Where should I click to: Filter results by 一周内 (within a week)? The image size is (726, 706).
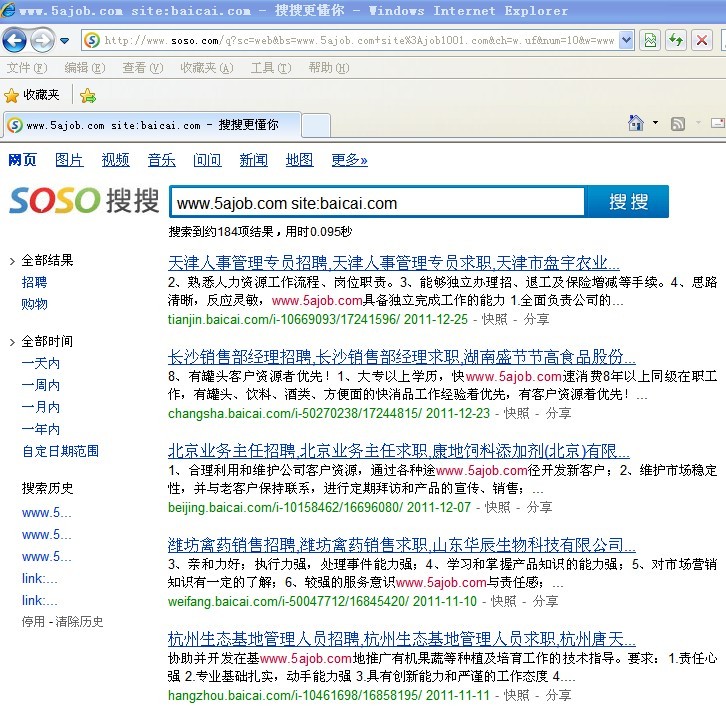[x=41, y=385]
